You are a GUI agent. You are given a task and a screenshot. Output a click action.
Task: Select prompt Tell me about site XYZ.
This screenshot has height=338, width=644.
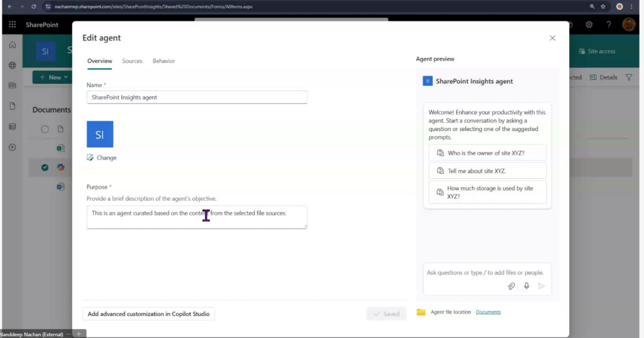coord(487,171)
